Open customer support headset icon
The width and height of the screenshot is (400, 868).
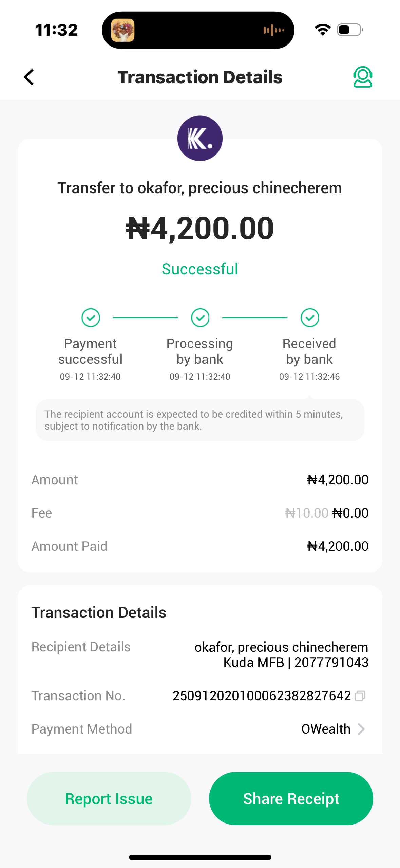pos(363,77)
